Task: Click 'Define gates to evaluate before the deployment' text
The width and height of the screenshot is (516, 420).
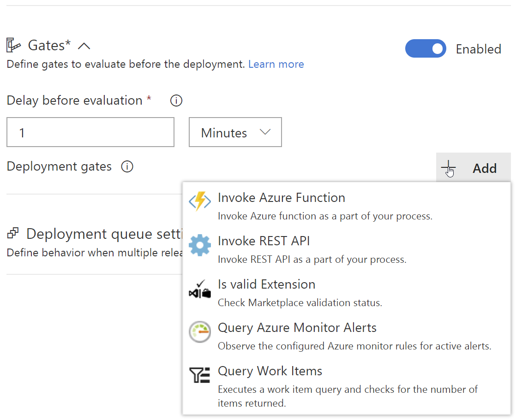Action: point(126,64)
